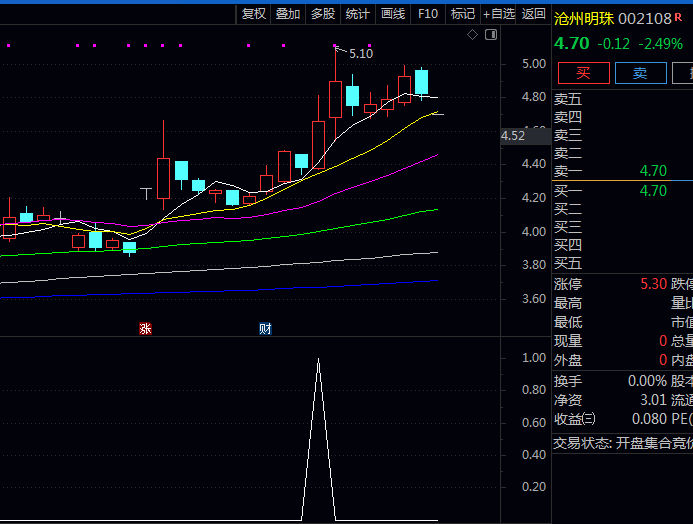Click the indicator spike peak in subchart
The height and width of the screenshot is (524, 693).
[318, 360]
